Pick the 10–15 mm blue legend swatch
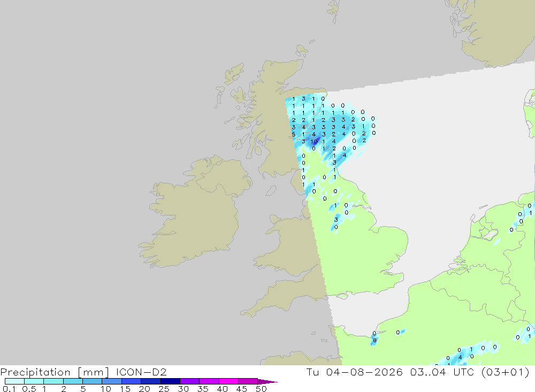This screenshot has height=392, width=535. pyautogui.click(x=112, y=381)
